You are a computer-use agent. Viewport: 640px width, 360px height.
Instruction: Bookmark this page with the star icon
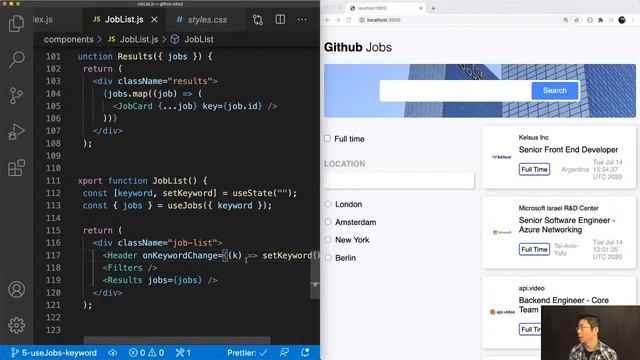577,20
